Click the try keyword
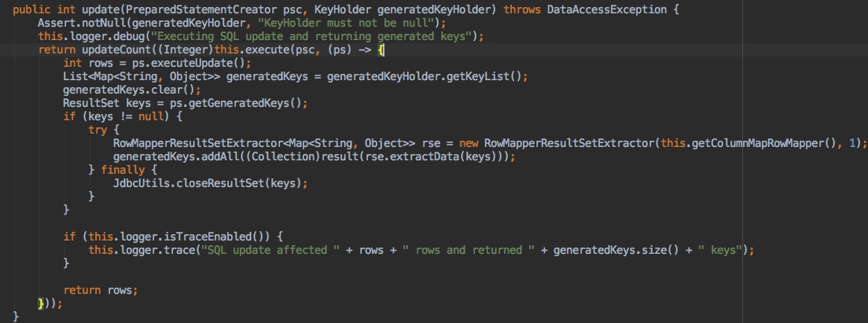868x323 pixels. click(97, 130)
